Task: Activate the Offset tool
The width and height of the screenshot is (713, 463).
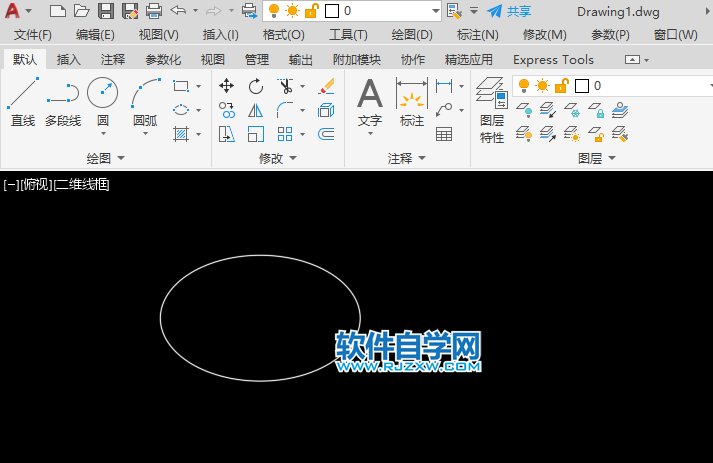Action: pos(326,134)
